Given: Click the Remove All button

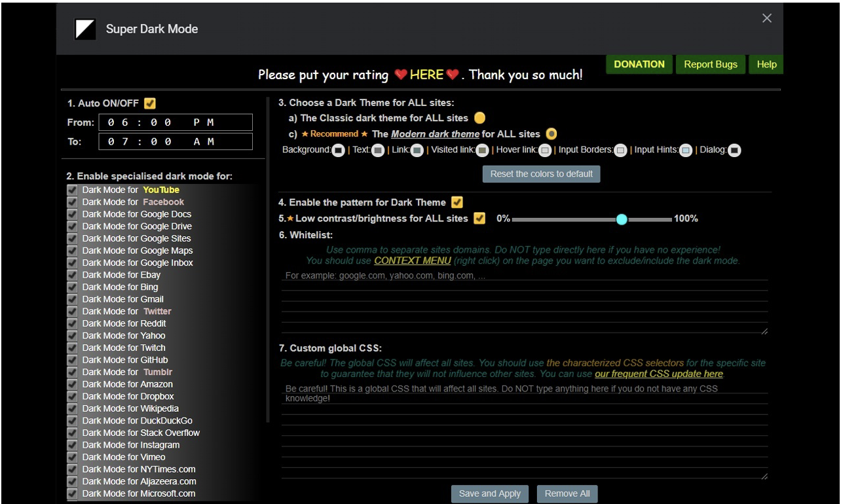Looking at the screenshot, I should click(x=567, y=494).
